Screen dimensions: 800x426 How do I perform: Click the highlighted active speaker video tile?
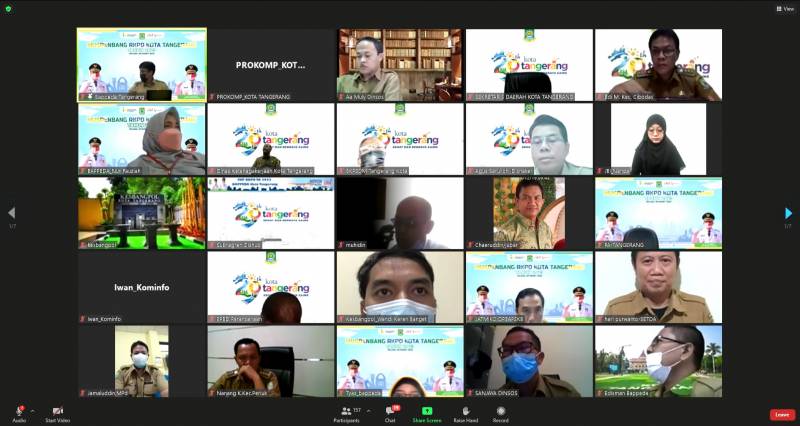point(142,64)
